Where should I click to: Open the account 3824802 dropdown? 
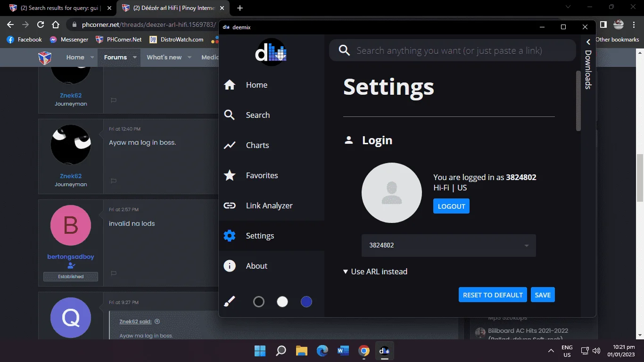tap(449, 246)
